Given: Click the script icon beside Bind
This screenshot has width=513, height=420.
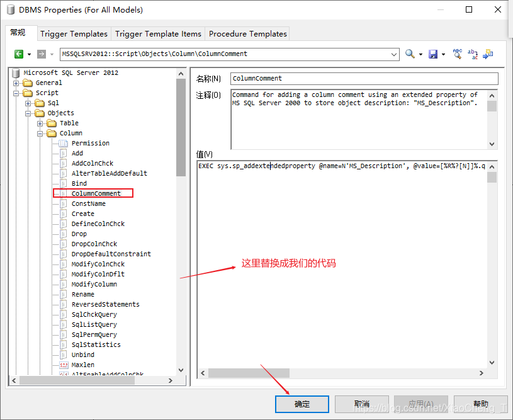Looking at the screenshot, I should coord(64,184).
